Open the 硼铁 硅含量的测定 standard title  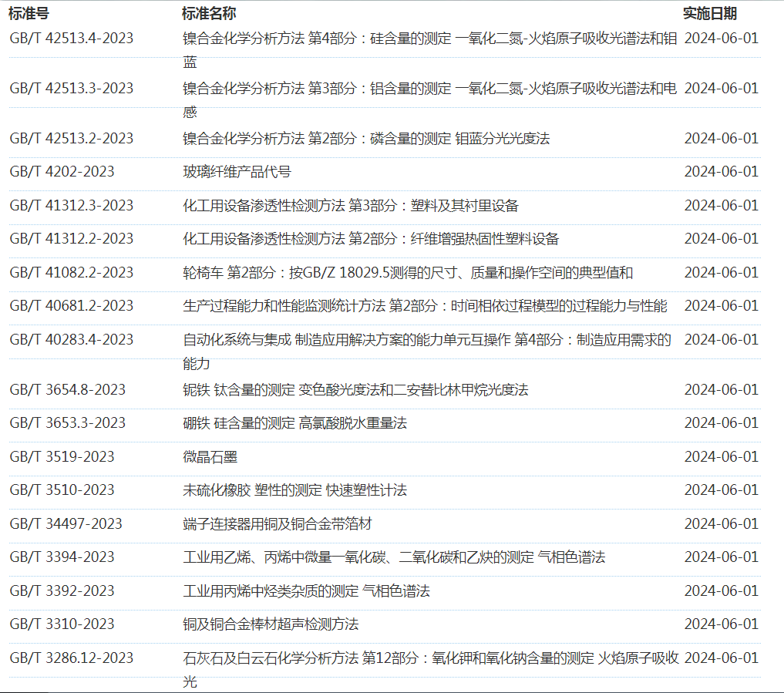(x=294, y=423)
